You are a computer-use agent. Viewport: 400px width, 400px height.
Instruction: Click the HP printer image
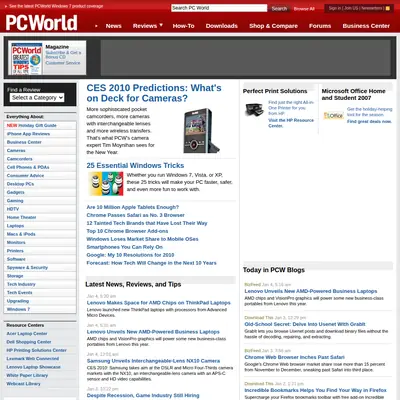click(255, 110)
